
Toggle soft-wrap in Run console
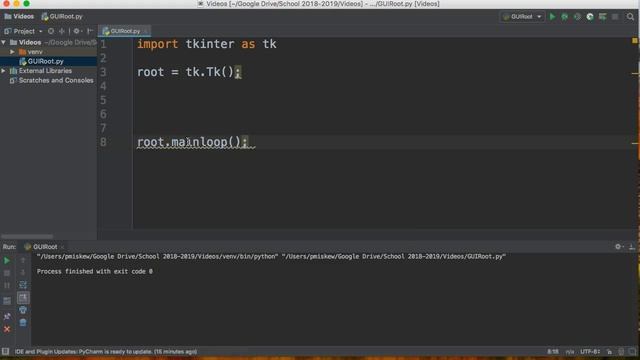23,285
